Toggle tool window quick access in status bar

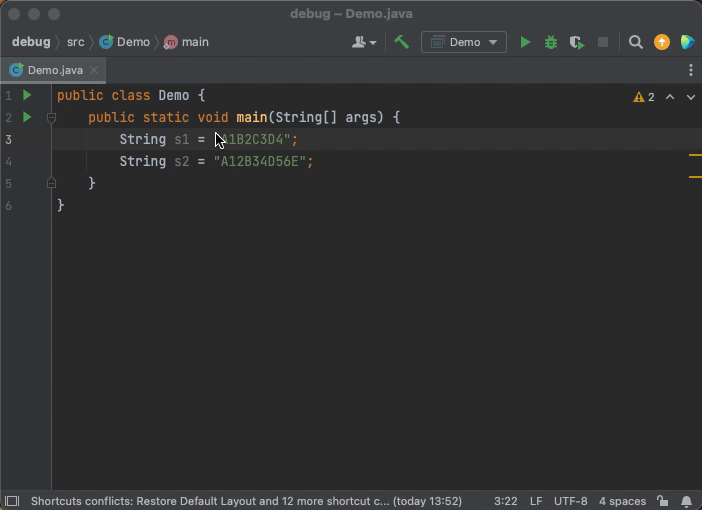tap(12, 501)
